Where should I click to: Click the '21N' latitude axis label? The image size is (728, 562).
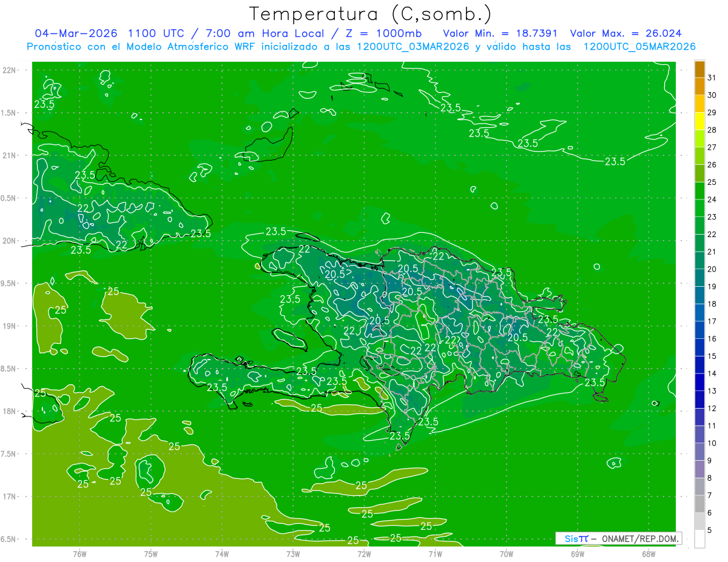9,155
